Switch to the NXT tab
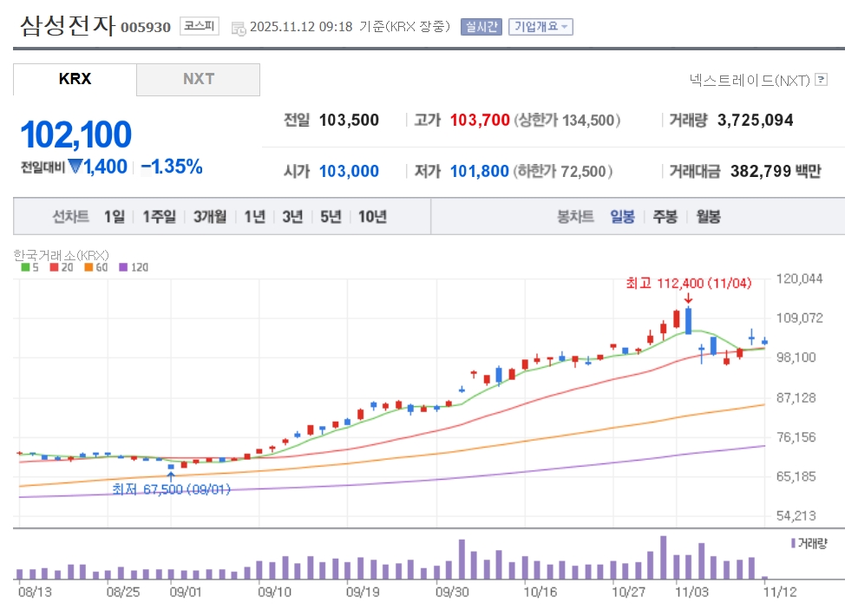The width and height of the screenshot is (845, 616). 198,79
